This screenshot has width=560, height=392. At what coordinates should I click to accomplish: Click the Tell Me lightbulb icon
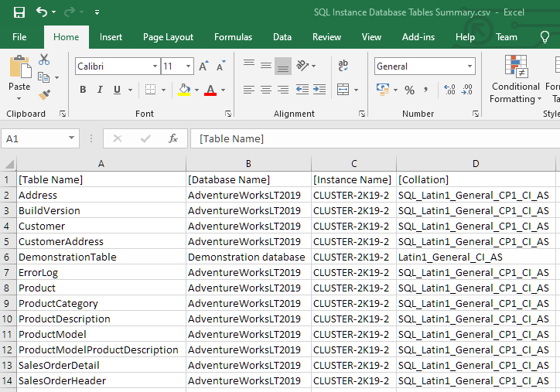(x=545, y=37)
